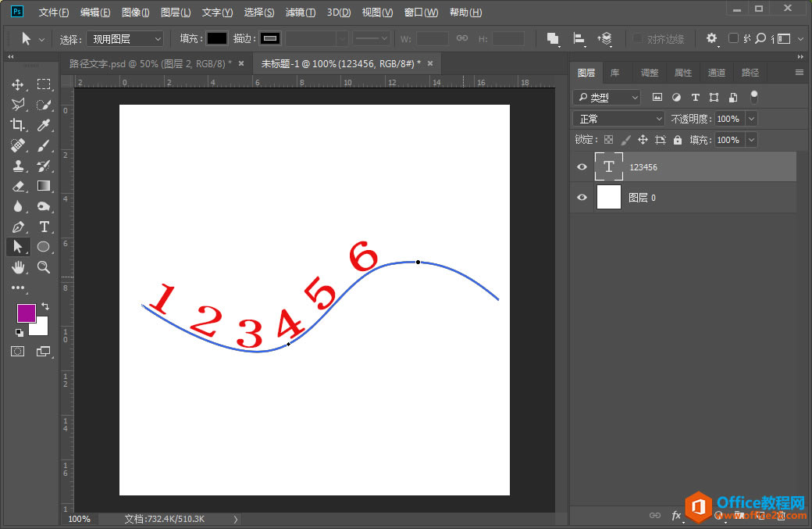Select the Ellipse shape tool
The image size is (812, 529).
(x=44, y=247)
